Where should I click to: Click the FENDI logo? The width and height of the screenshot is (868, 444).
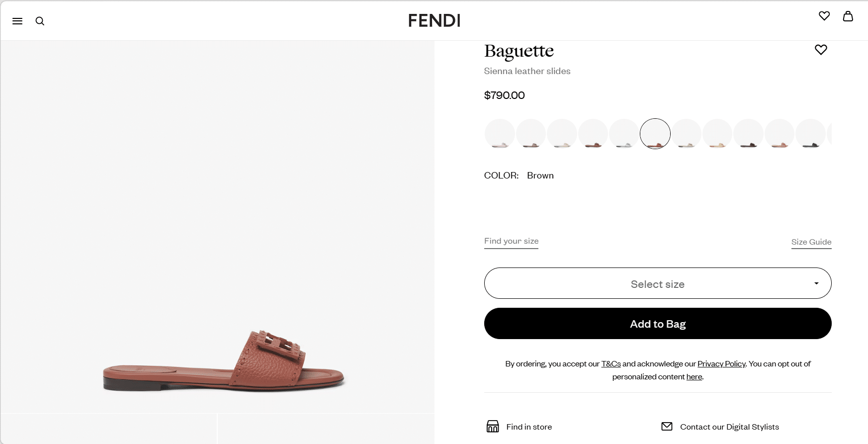(434, 20)
